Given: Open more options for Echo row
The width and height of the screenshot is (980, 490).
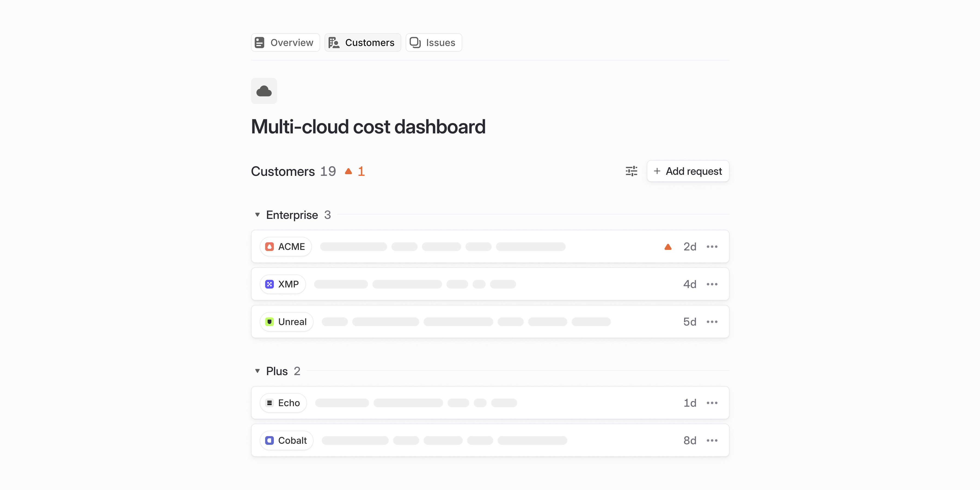Looking at the screenshot, I should coord(712,403).
